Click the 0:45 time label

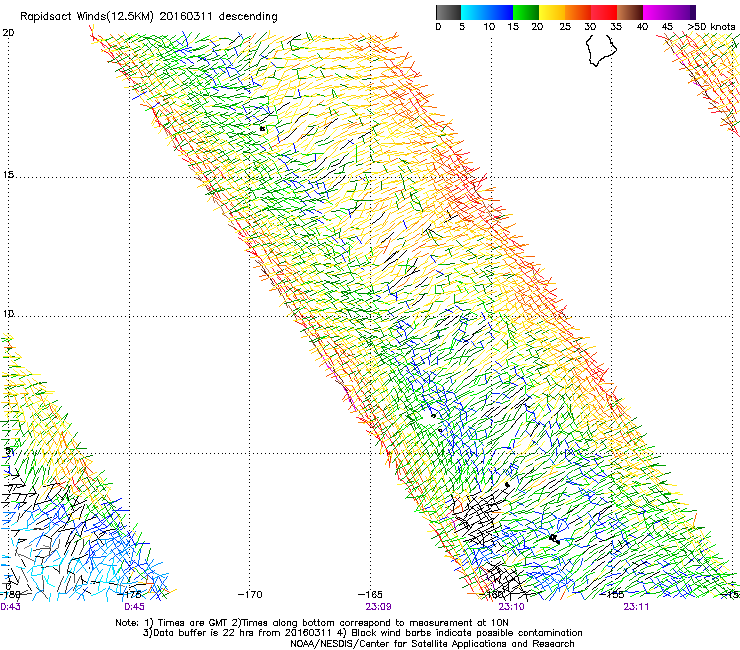pos(135,607)
